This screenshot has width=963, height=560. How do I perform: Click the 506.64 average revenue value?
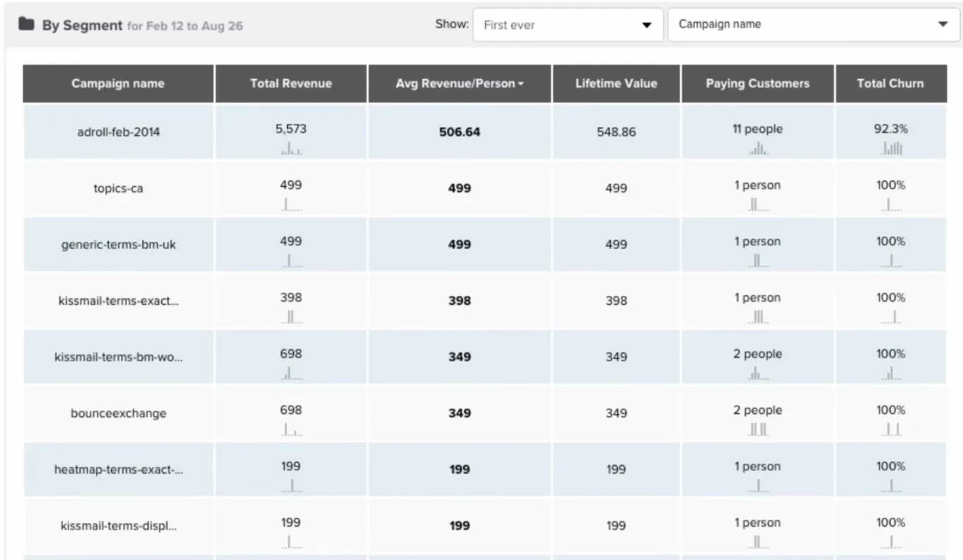tap(460, 132)
